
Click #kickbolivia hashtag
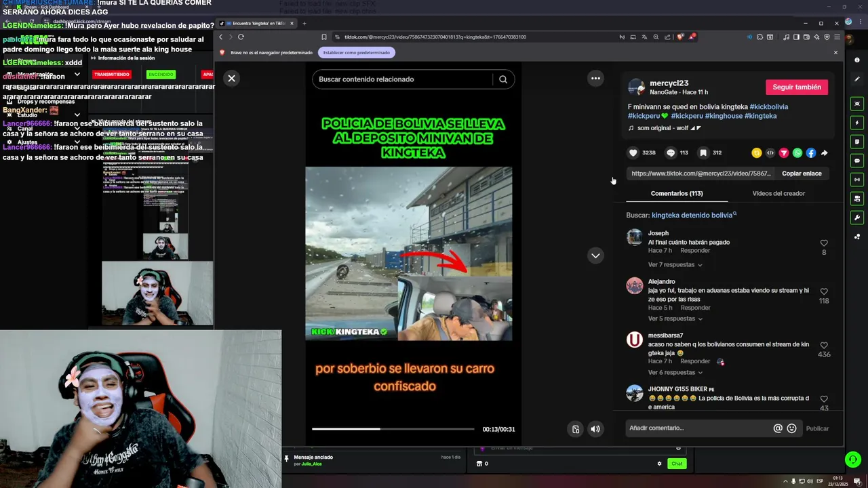(x=769, y=106)
